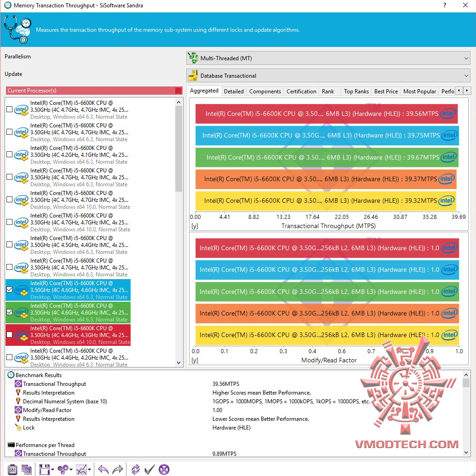Click the line chart Graph icon
Viewport: 476px width, 476px height.
[81, 469]
